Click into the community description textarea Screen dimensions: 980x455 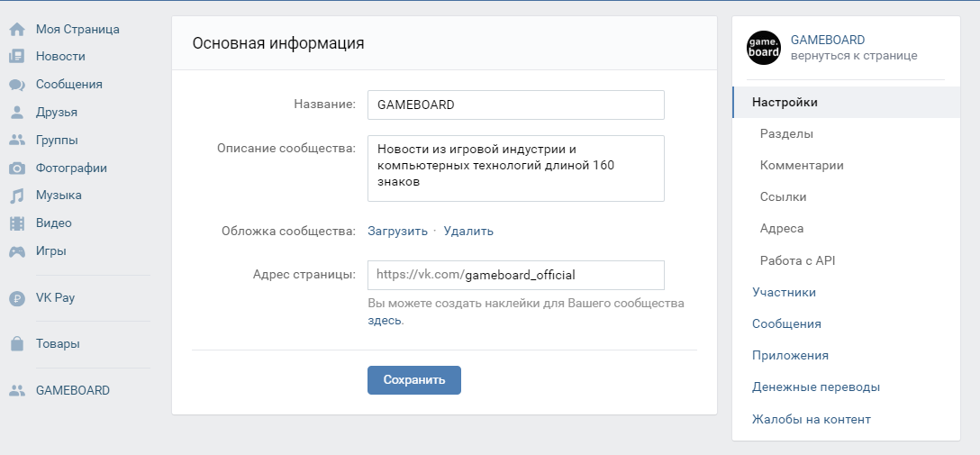pos(515,168)
